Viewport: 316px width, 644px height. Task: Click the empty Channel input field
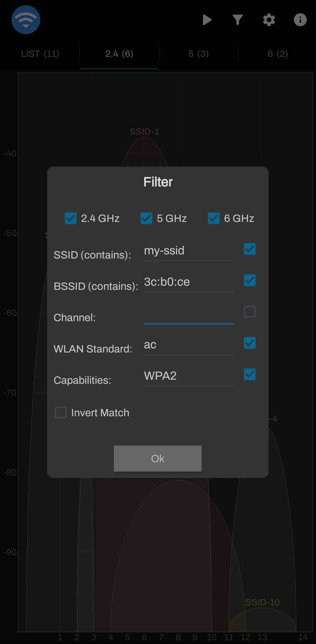pyautogui.click(x=188, y=319)
